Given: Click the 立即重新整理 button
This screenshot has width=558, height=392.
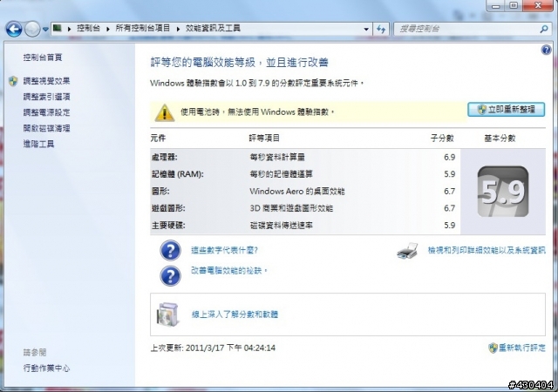Looking at the screenshot, I should pyautogui.click(x=506, y=110).
